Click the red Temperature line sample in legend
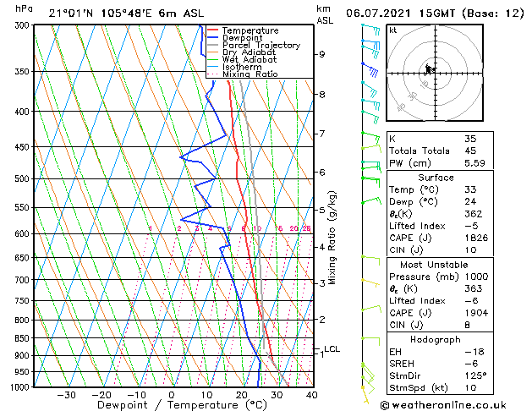Viewport: 532px width, 411px height. click(212, 30)
